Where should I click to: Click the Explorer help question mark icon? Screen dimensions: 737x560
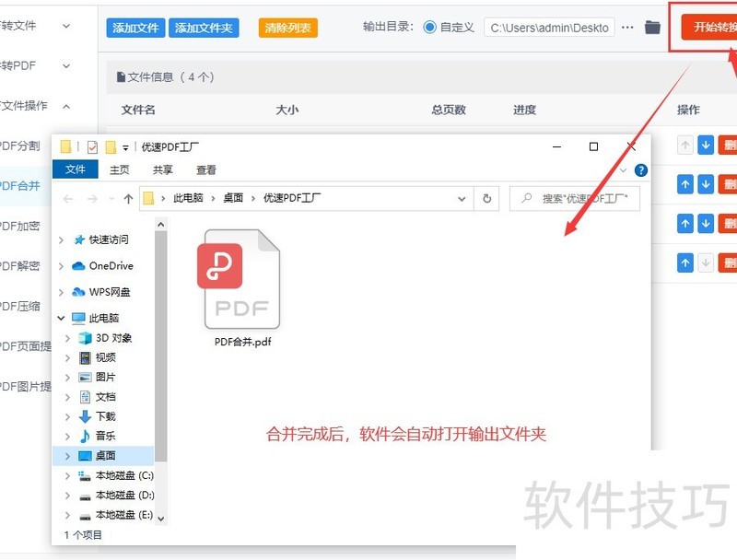640,170
